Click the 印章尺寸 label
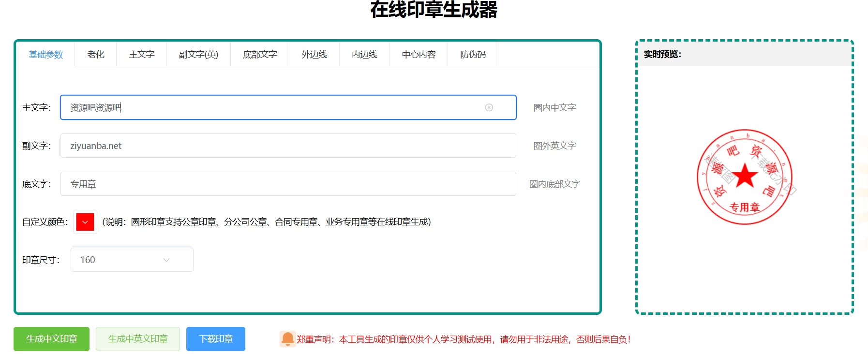This screenshot has width=868, height=354. tap(41, 260)
